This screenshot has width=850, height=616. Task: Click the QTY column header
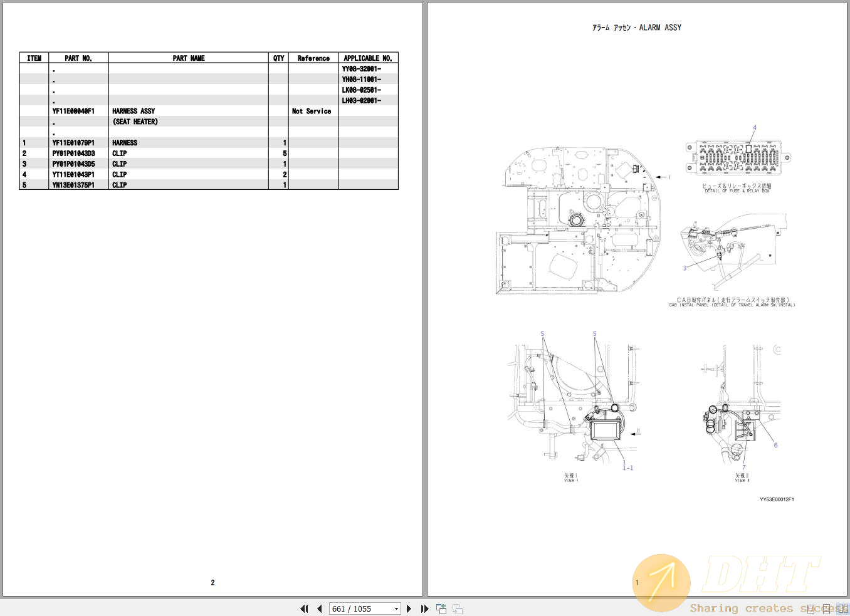[279, 58]
